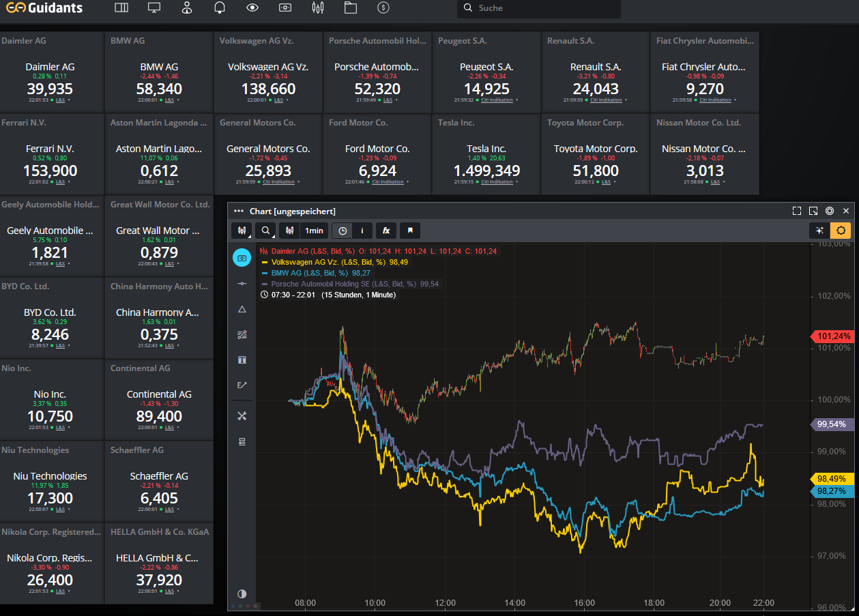Select the triangle shape drawing tool
This screenshot has height=616, width=859.
[x=242, y=309]
